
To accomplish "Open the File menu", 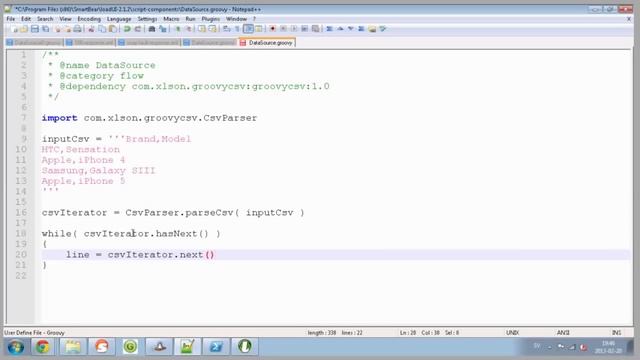I will click(x=11, y=19).
